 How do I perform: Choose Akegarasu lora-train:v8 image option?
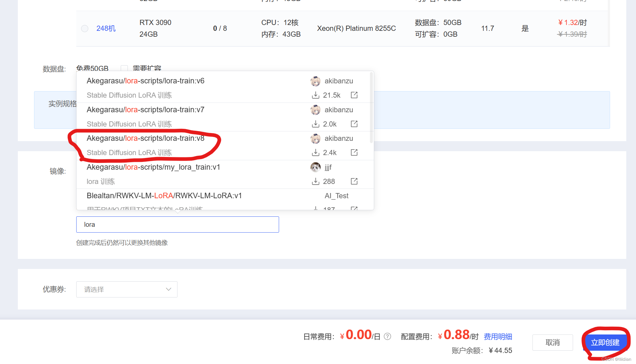coord(145,139)
